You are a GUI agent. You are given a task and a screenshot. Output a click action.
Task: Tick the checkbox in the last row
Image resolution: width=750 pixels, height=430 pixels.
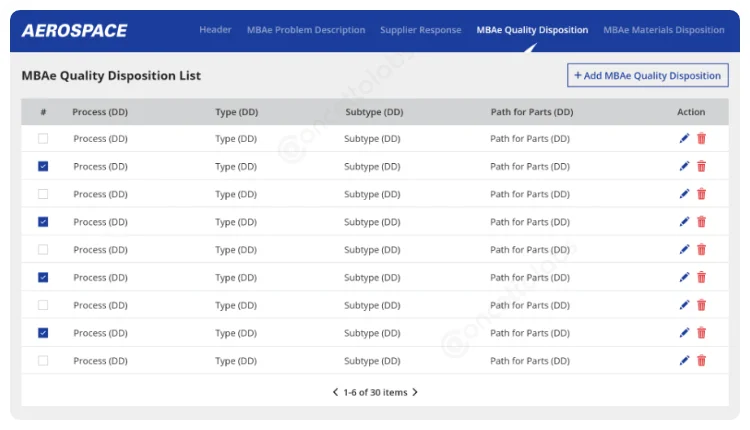click(x=43, y=361)
